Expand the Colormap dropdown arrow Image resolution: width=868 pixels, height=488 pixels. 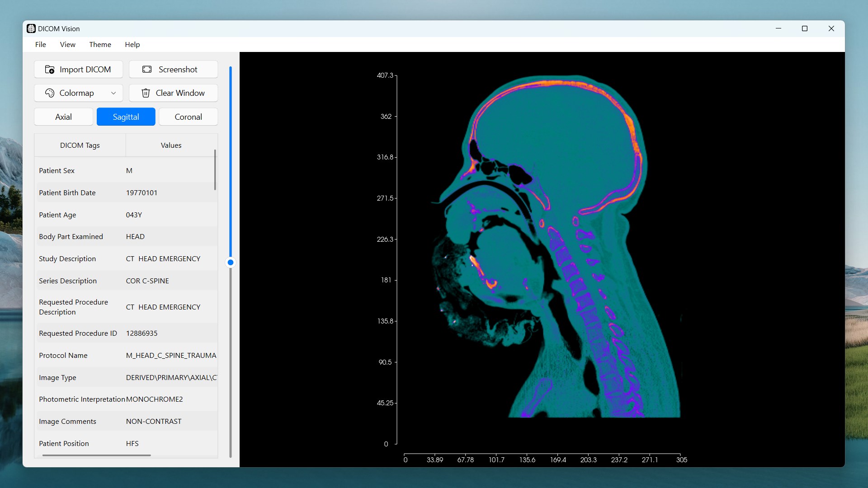coord(113,93)
